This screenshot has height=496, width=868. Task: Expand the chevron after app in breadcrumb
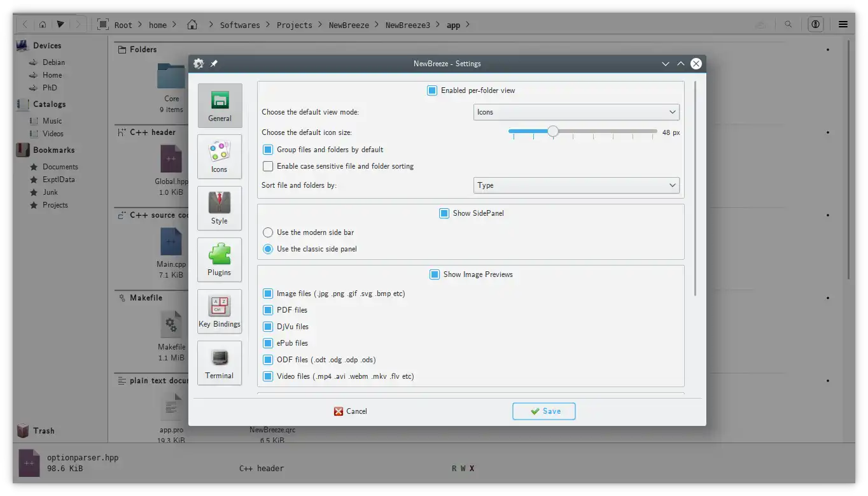point(468,25)
